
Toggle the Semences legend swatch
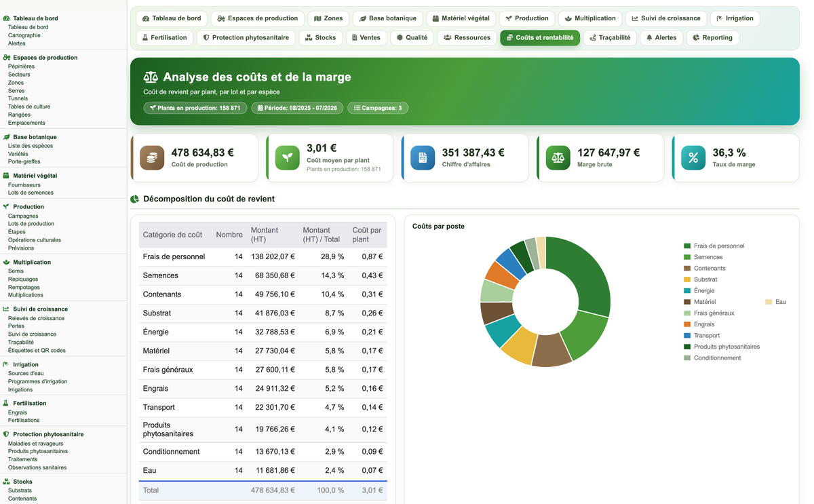[x=687, y=257]
